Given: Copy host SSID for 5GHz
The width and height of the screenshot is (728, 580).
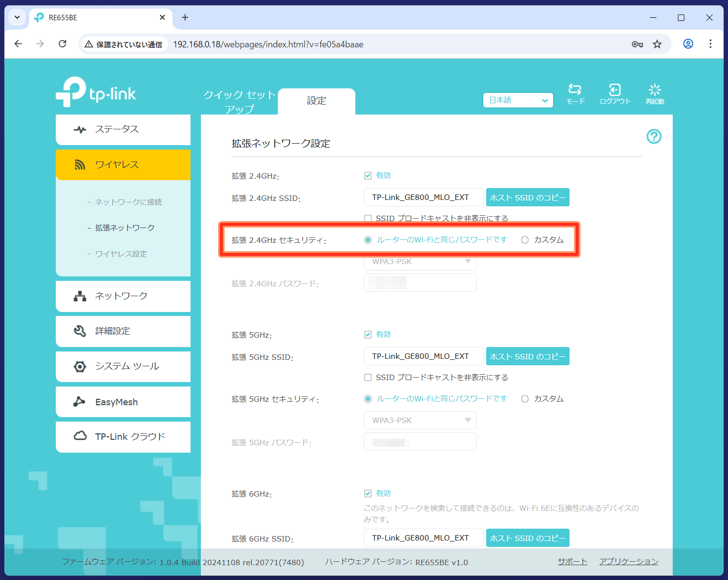Looking at the screenshot, I should tap(528, 356).
